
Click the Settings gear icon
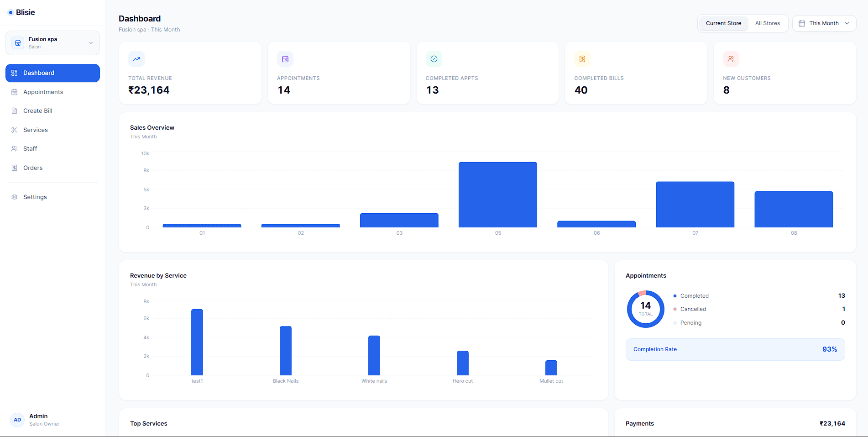click(x=15, y=197)
